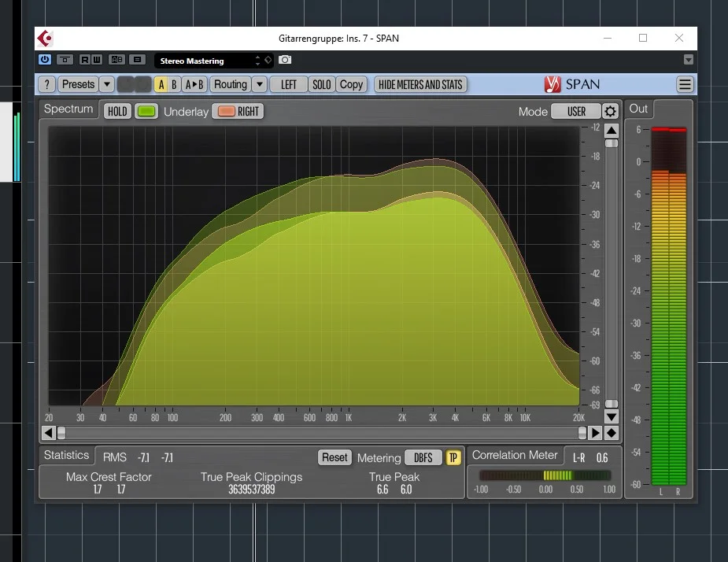
Task: Click HIDE METERS AND STATS button
Action: pos(420,84)
